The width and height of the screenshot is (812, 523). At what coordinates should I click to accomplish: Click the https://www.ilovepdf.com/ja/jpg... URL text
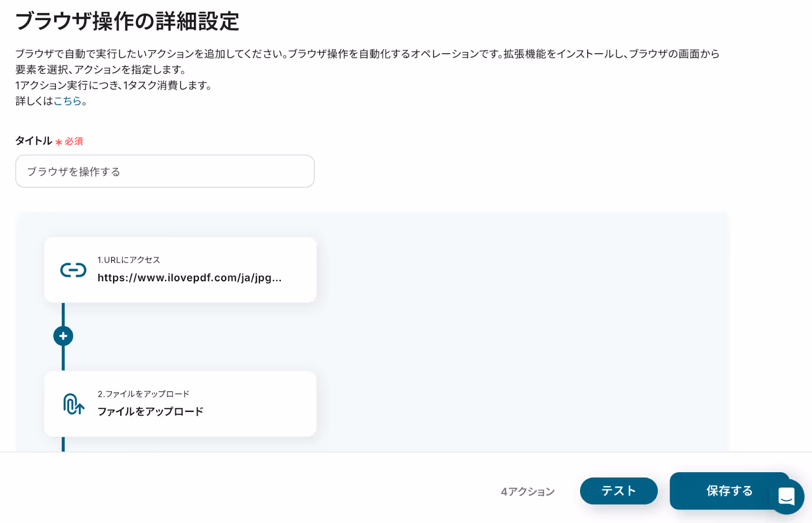pos(189,278)
